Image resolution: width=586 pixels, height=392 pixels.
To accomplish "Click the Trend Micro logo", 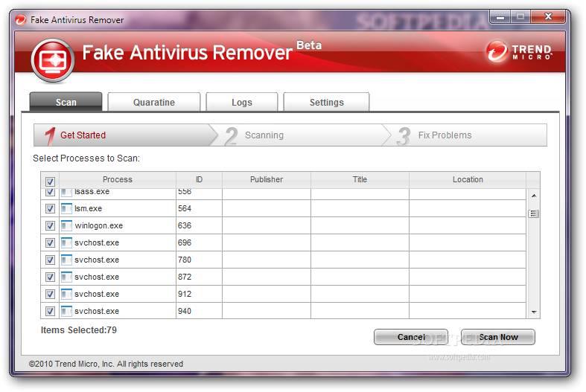I will coord(520,51).
